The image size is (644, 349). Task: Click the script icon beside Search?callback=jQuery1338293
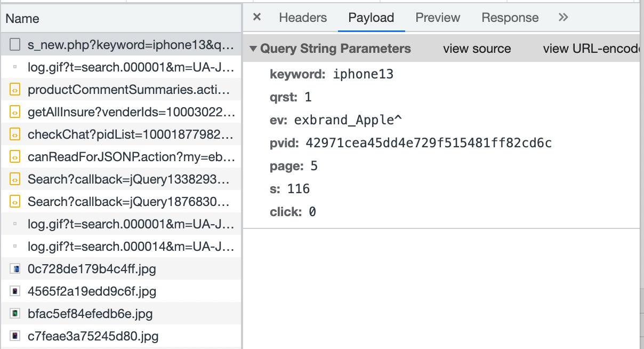tap(15, 179)
